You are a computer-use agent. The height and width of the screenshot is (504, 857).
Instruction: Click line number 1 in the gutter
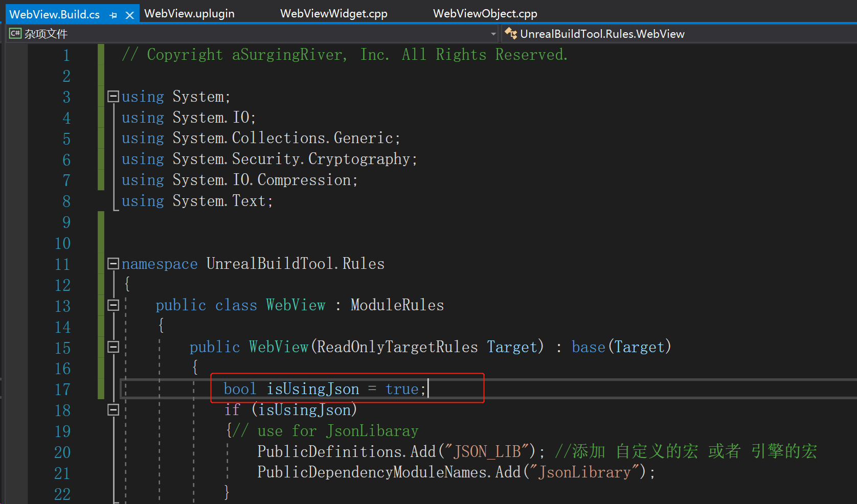point(66,55)
